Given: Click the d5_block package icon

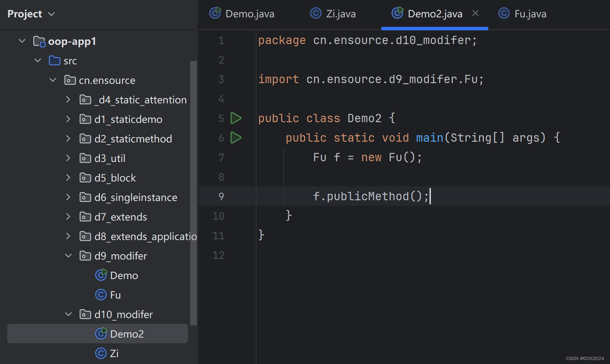Looking at the screenshot, I should pos(85,178).
